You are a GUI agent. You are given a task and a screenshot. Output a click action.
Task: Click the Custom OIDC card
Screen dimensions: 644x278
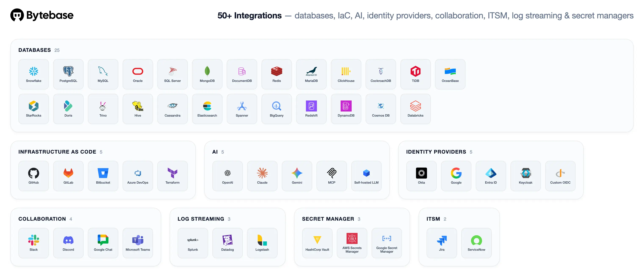[x=561, y=176]
